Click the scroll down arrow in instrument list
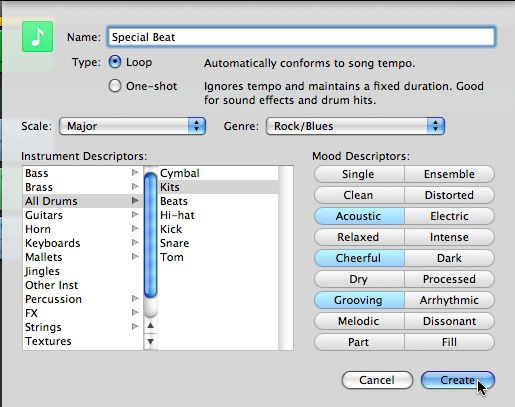The width and height of the screenshot is (515, 407). click(151, 341)
